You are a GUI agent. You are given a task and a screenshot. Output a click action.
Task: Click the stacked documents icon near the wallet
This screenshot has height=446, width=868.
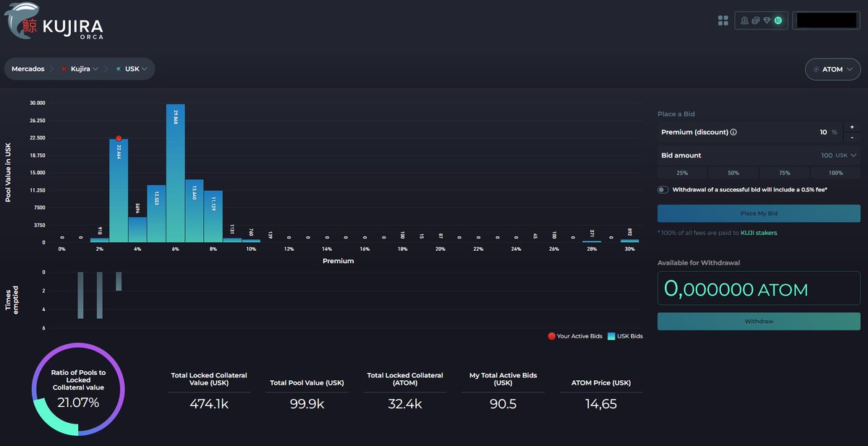(x=755, y=20)
